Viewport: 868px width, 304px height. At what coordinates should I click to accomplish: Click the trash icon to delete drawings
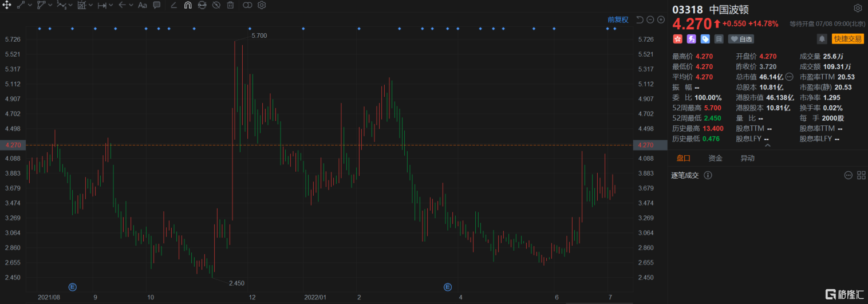point(230,5)
